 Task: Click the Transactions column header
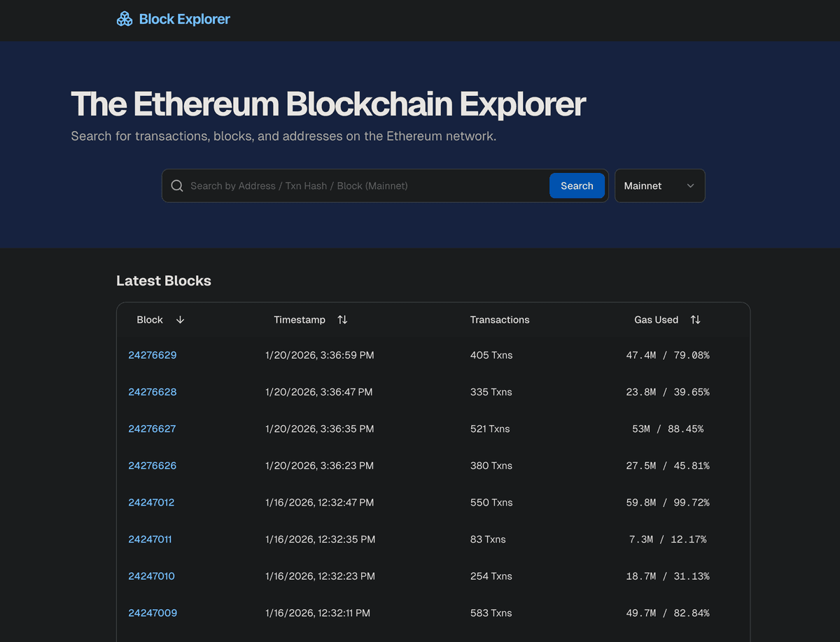[x=500, y=319]
